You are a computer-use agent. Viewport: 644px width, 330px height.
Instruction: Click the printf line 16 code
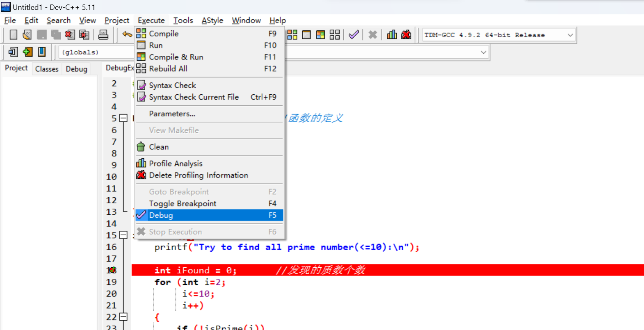pyautogui.click(x=287, y=247)
